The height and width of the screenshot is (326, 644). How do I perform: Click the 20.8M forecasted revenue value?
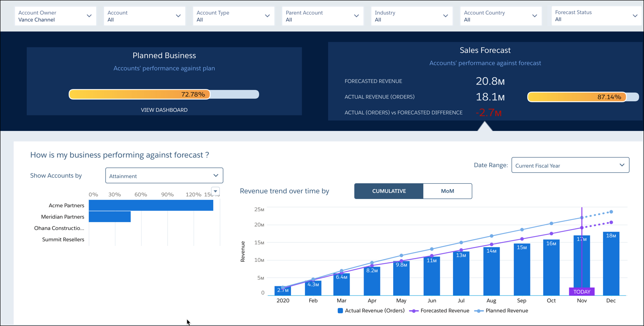[490, 81]
